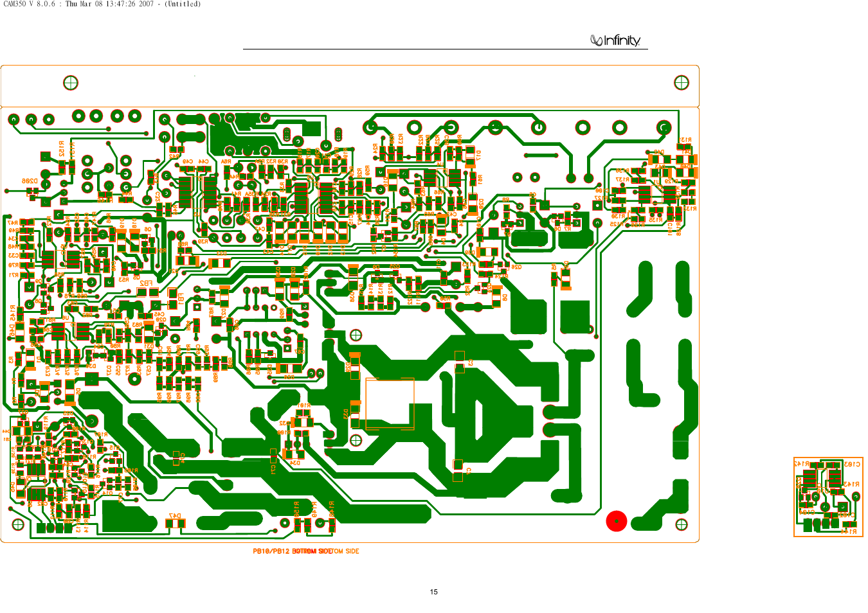Click the R7 resistor label
Viewport: 868px width, 613px height.
567,229
